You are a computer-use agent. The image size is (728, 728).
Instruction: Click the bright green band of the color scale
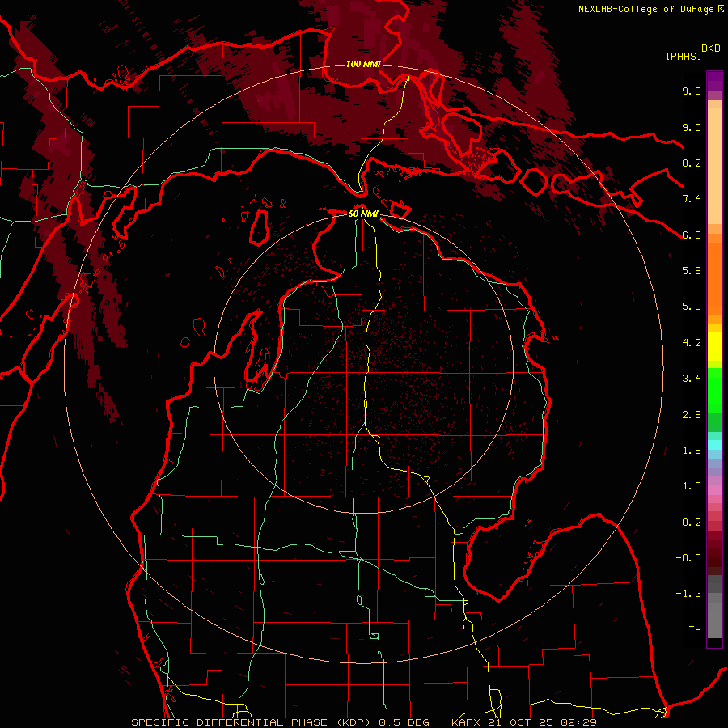point(714,391)
